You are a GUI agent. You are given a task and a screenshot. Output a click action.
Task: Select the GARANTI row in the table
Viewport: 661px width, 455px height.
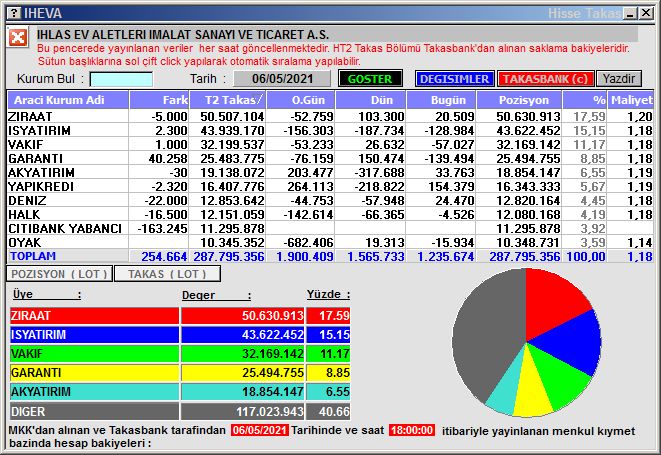[x=330, y=159]
